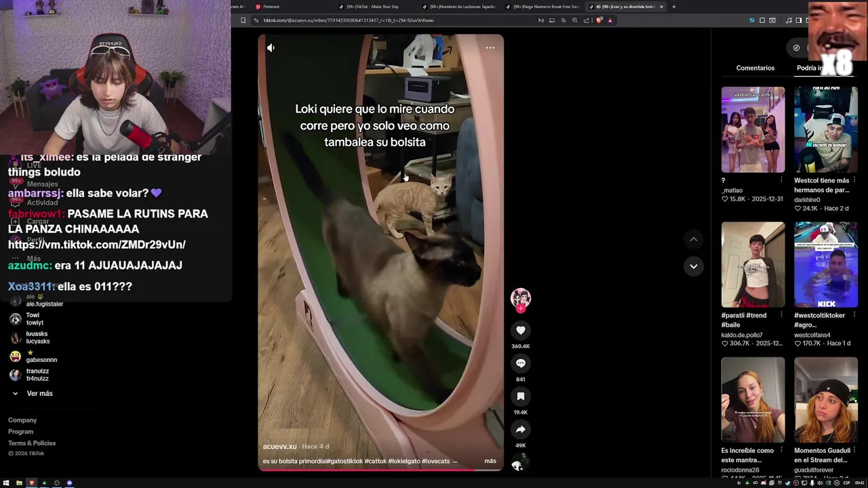The image size is (868, 488).
Task: Open the comments bubble icon
Action: (x=521, y=363)
